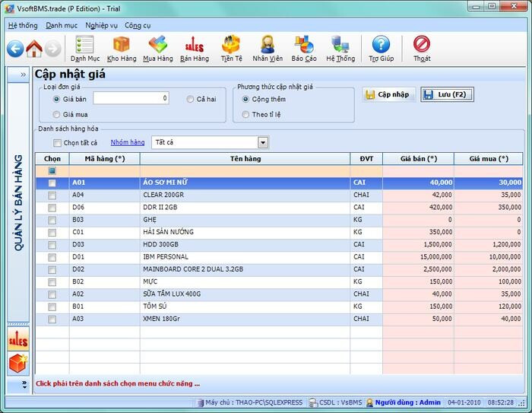Viewport: 532px width, 413px height.
Task: Tick the checkbox for row A04
Action: click(52, 195)
